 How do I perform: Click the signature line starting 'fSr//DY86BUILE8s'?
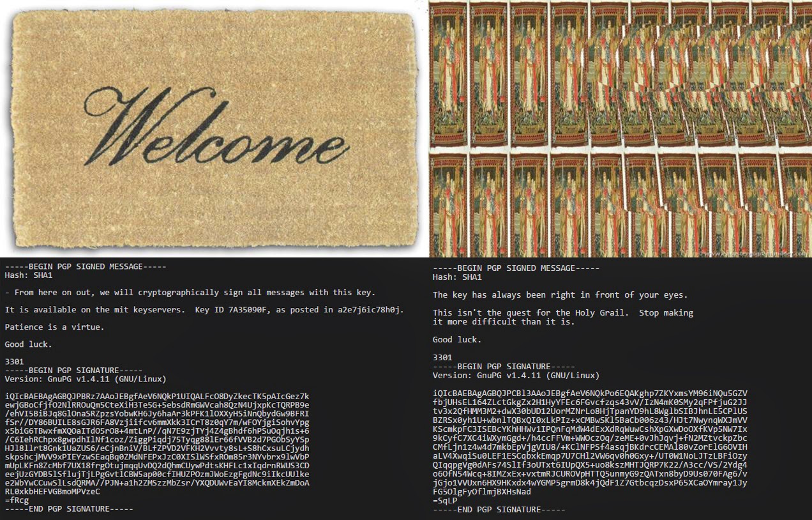[156, 422]
